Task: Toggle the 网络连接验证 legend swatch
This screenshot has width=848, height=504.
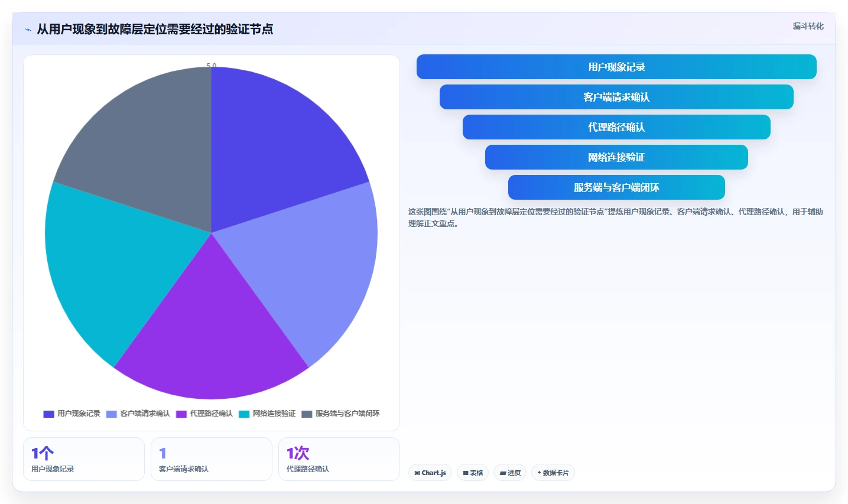Action: 244,414
